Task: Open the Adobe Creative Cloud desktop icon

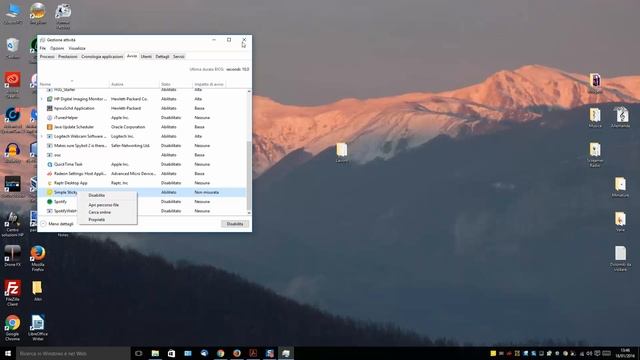Action: [13, 85]
